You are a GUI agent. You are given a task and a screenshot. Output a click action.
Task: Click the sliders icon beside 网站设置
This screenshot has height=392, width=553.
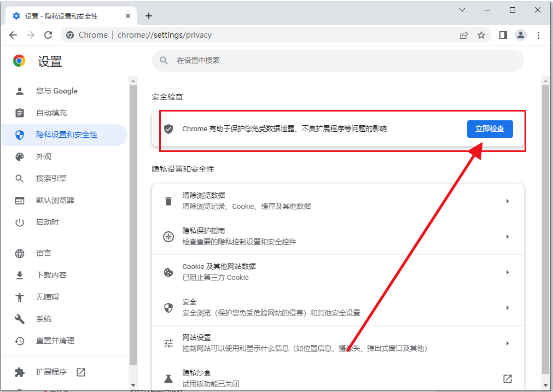[168, 343]
